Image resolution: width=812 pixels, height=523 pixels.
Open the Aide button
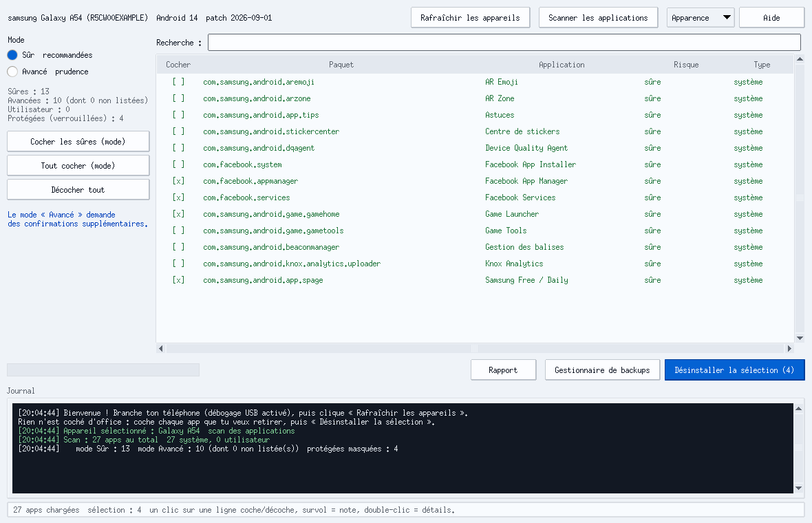771,18
